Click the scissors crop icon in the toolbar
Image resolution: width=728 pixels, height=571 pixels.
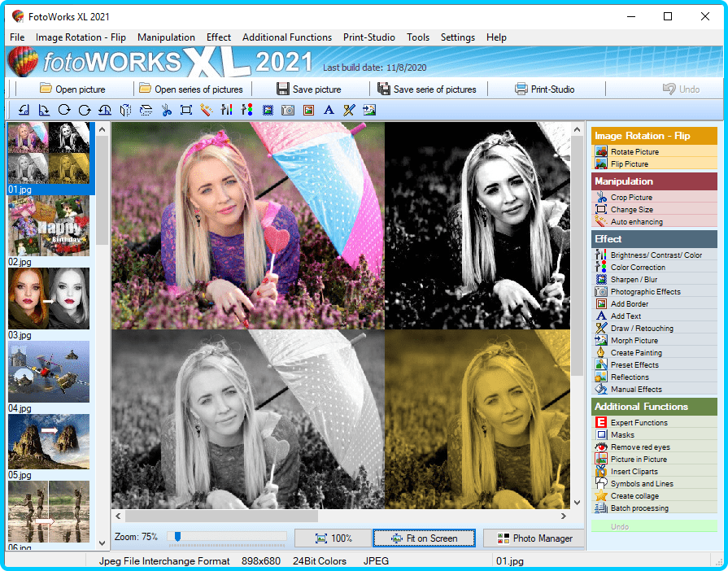coord(166,110)
